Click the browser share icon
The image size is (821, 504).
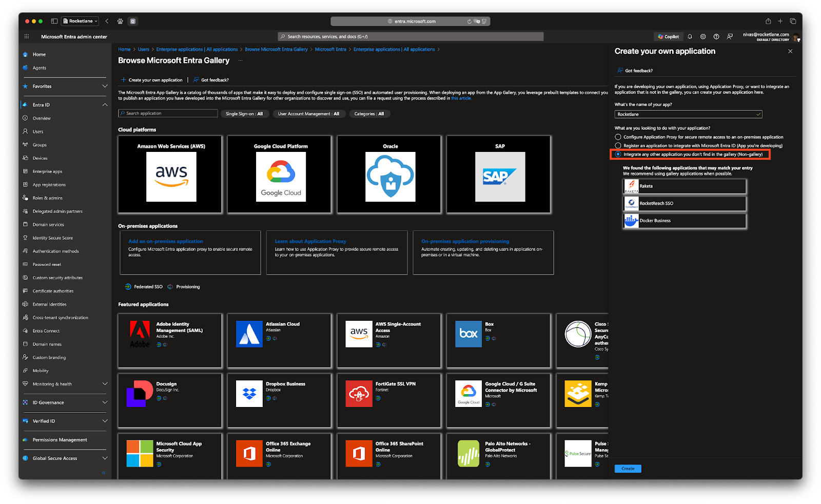(768, 21)
